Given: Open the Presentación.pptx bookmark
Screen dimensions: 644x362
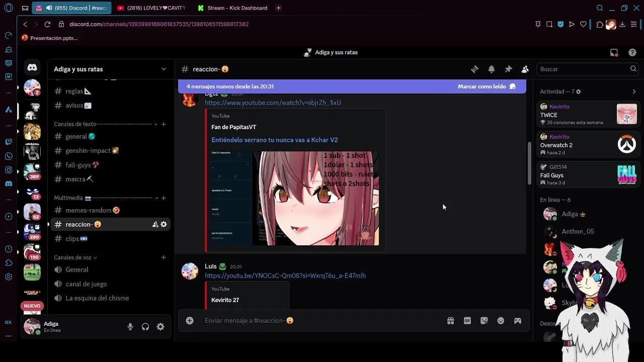Looking at the screenshot, I should click(50, 38).
